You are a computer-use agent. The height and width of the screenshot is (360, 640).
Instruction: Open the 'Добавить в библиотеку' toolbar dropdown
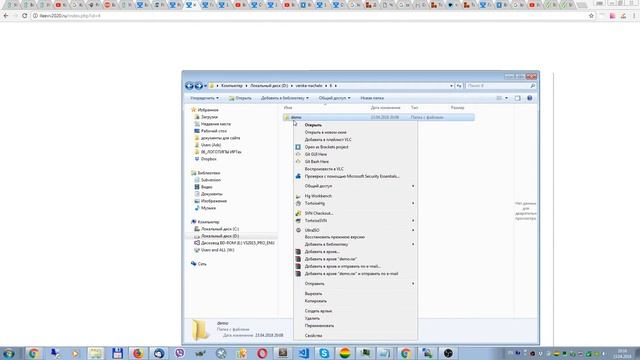coord(284,98)
